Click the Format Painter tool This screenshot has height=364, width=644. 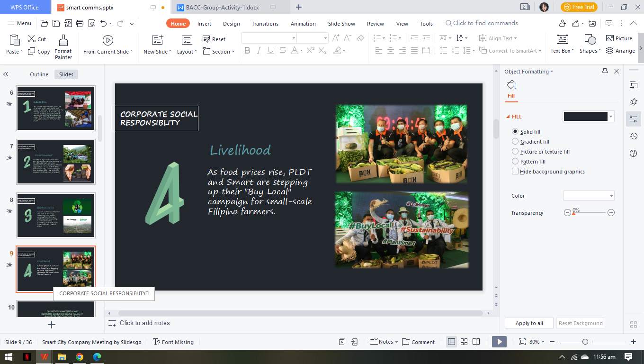click(63, 47)
